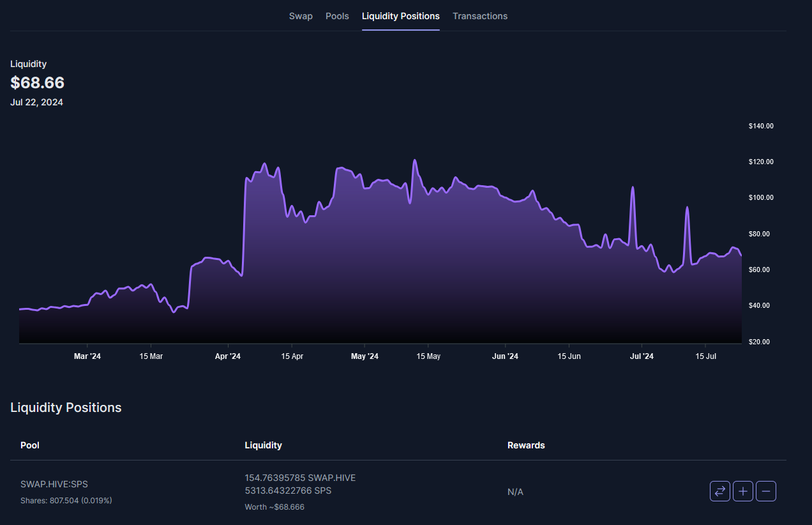
Task: Click the SWAP.HIVE:SPS pool name
Action: [x=54, y=484]
